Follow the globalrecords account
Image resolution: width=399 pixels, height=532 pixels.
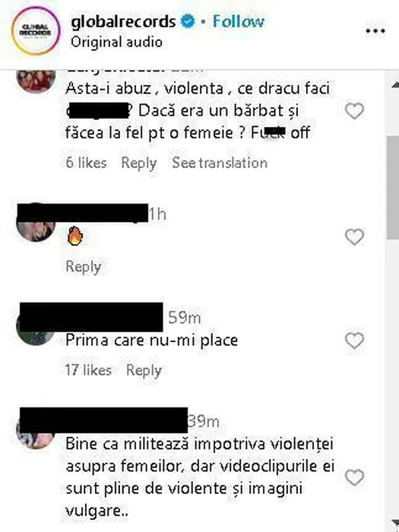pyautogui.click(x=239, y=21)
